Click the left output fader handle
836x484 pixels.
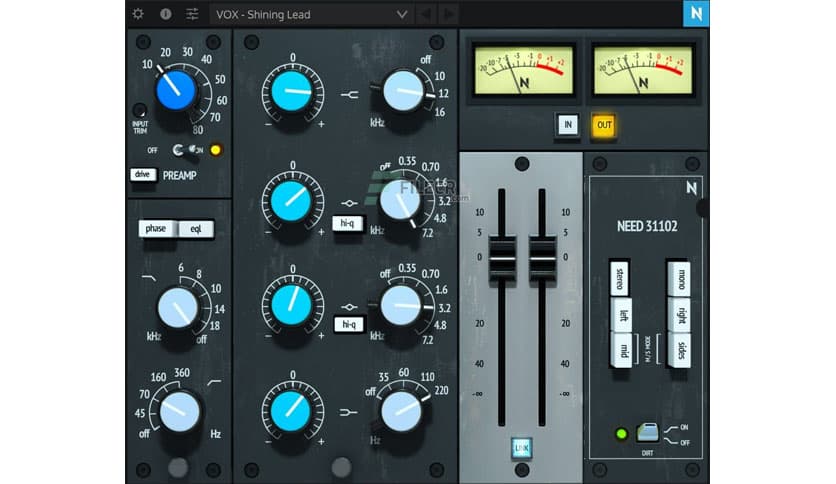click(502, 259)
